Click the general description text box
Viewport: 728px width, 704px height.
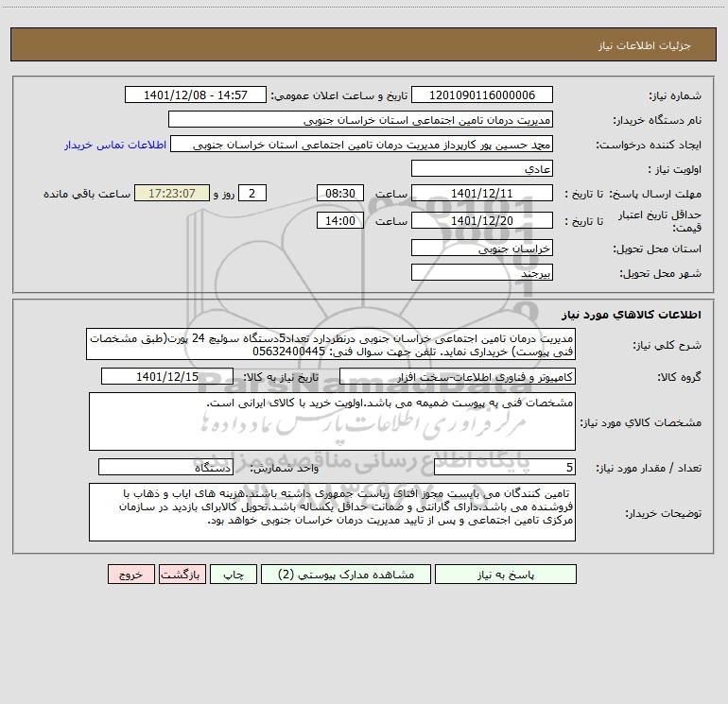click(x=331, y=344)
